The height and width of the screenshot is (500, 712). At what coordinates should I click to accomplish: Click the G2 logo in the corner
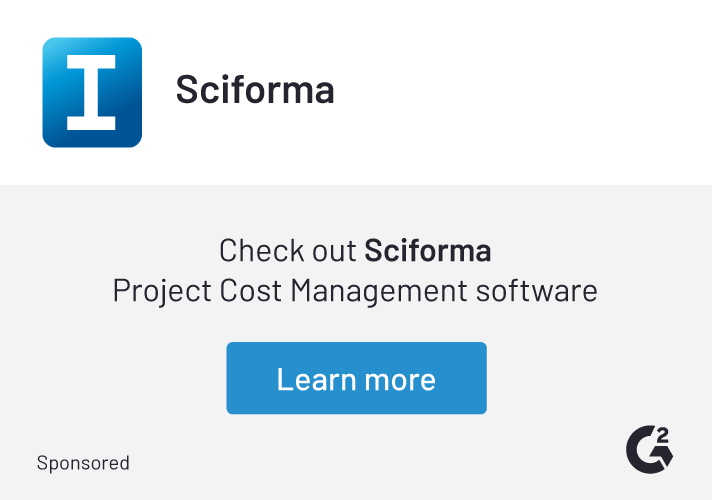coord(647,450)
